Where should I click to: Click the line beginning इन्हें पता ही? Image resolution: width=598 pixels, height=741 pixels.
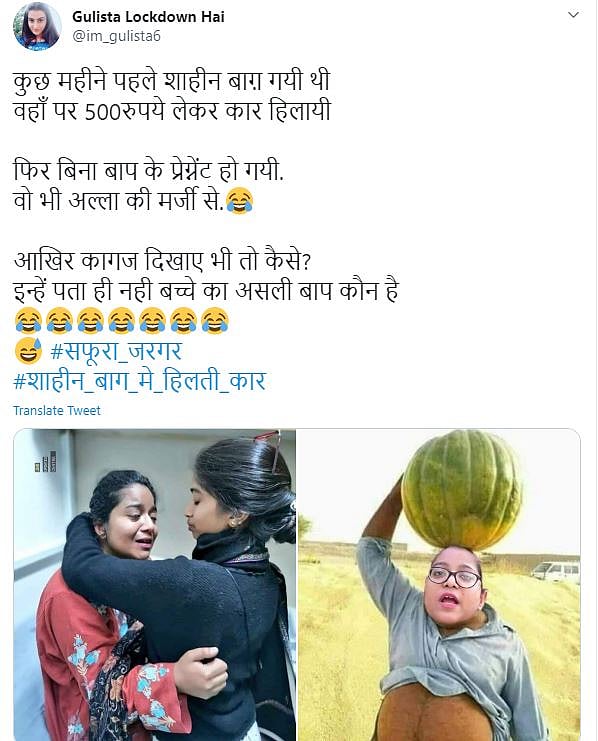206,291
